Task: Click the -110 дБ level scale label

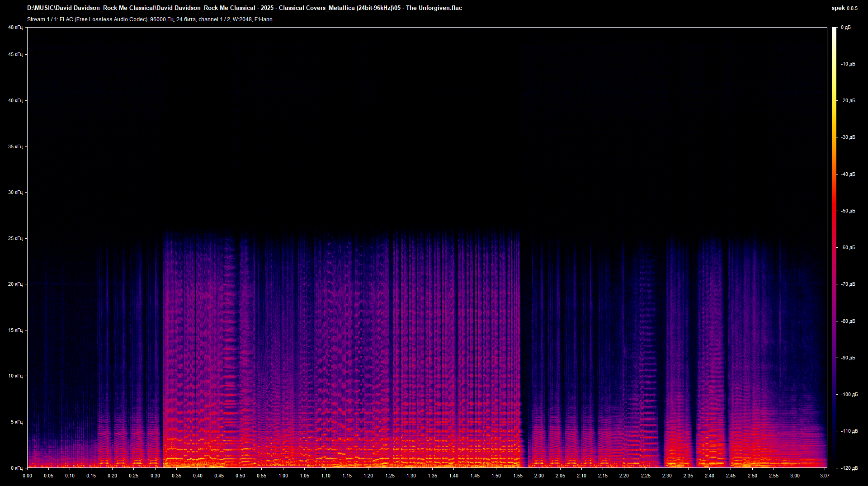Action: 849,431
